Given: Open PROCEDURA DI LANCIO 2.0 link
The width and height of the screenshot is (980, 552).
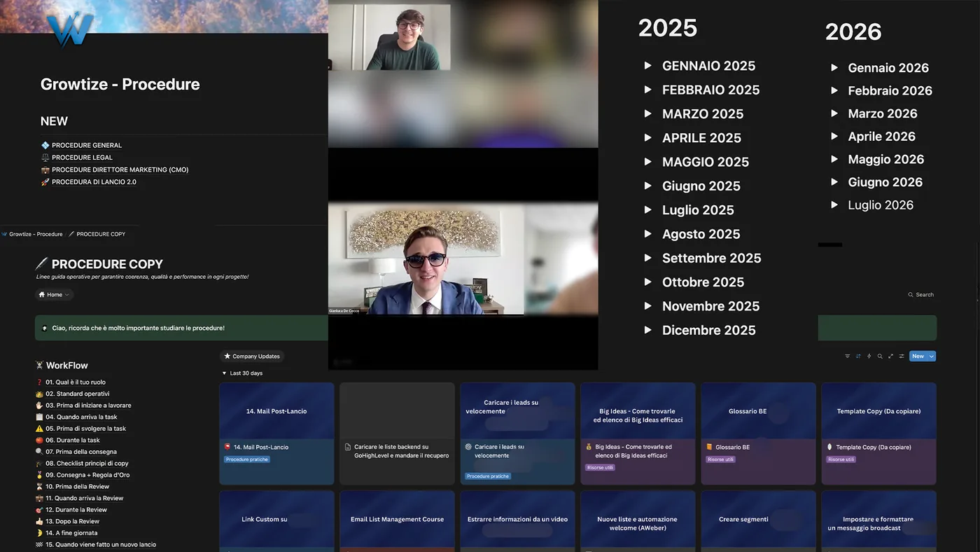Looking at the screenshot, I should pyautogui.click(x=89, y=182).
